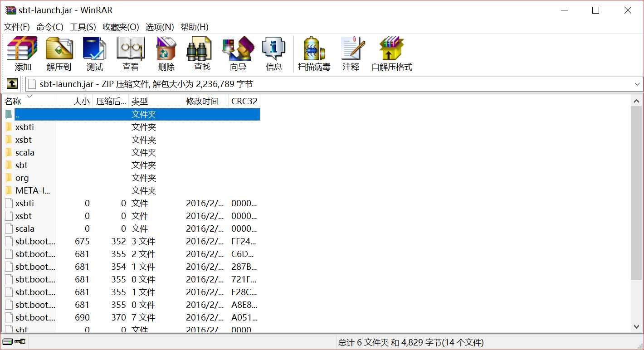Click the up-one-level arrow button
Viewport: 644px width, 350px height.
[x=12, y=83]
